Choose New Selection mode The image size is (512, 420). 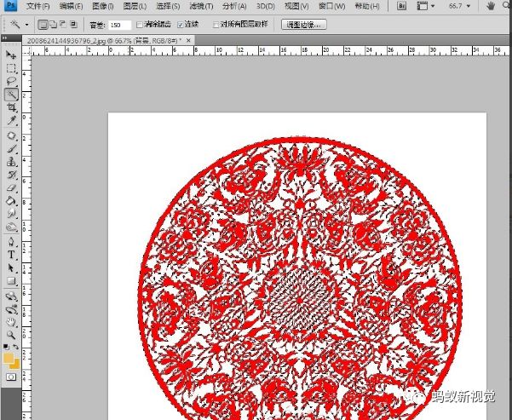coord(43,25)
